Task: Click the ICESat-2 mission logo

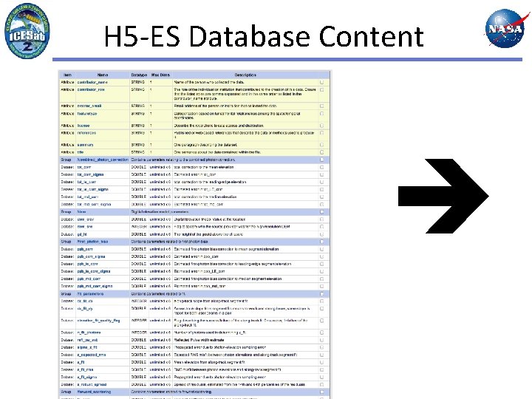Action: click(x=27, y=30)
